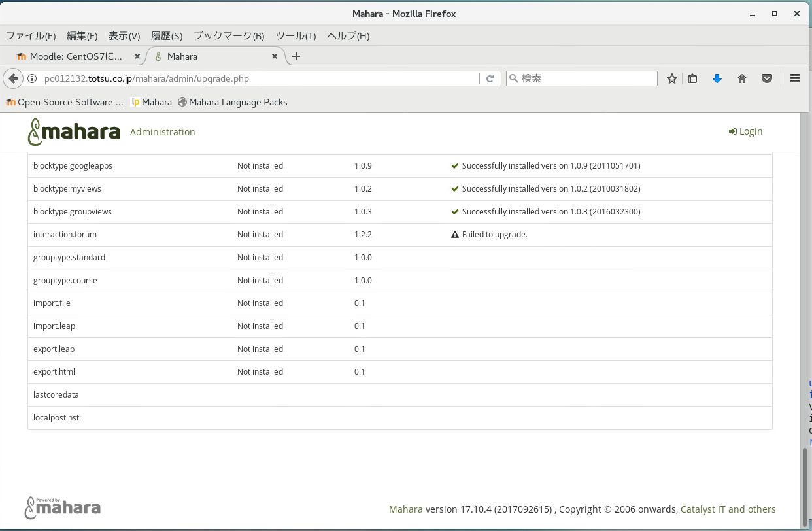Image resolution: width=812 pixels, height=531 pixels.
Task: Close the Moodle: CentOS7 tab
Action: pos(137,56)
